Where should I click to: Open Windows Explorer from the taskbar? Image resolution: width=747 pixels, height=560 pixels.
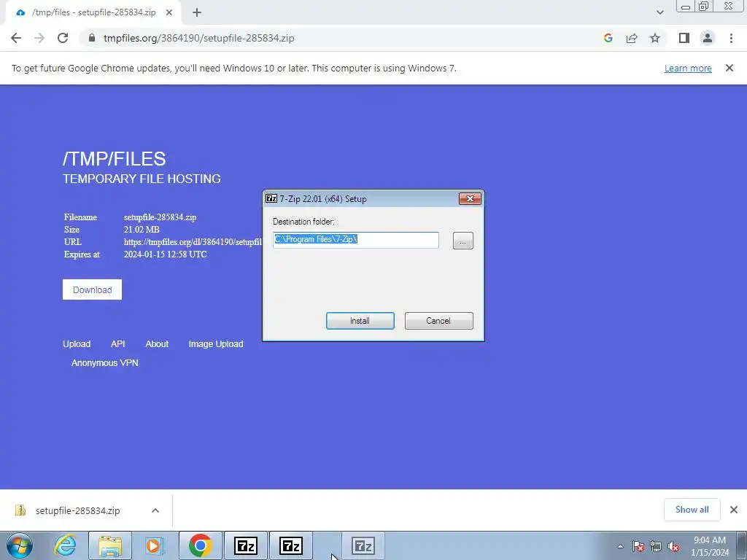tap(110, 545)
